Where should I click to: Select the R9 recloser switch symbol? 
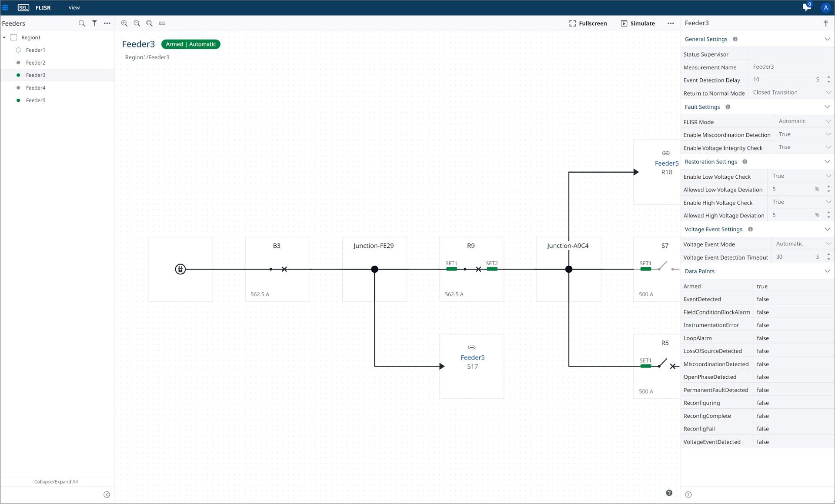[x=472, y=269]
